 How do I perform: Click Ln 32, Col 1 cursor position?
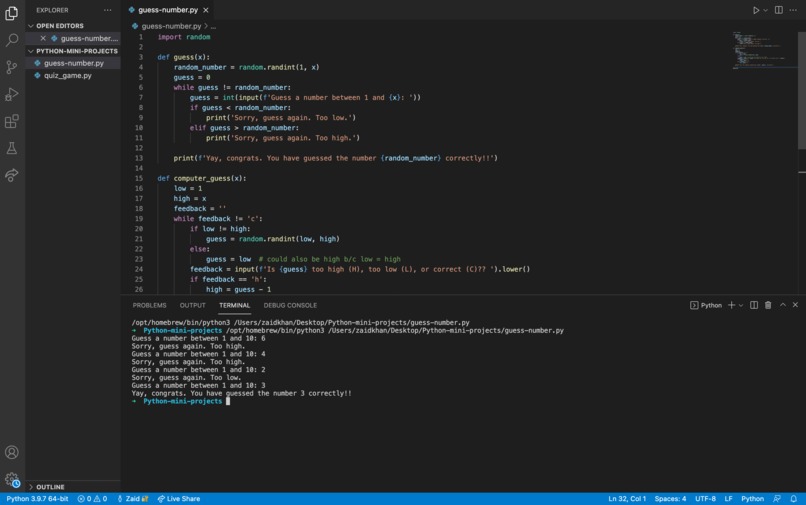point(627,499)
